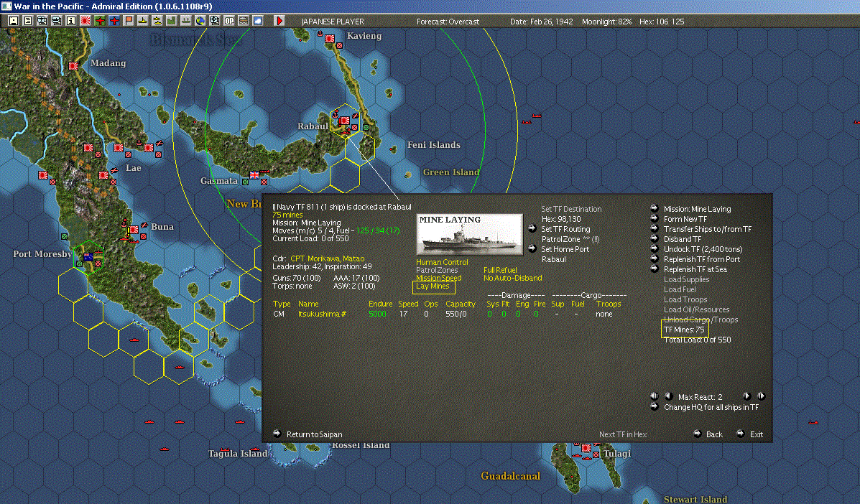Viewport: 860px width, 504px height.
Task: Set Max React to minimum
Action: [655, 396]
